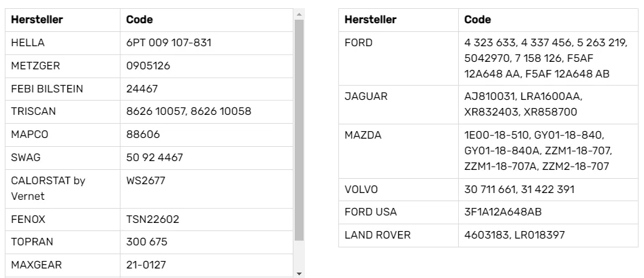Select VOLVO code 30 711 661
Screen dimensions: 644x278
point(489,190)
